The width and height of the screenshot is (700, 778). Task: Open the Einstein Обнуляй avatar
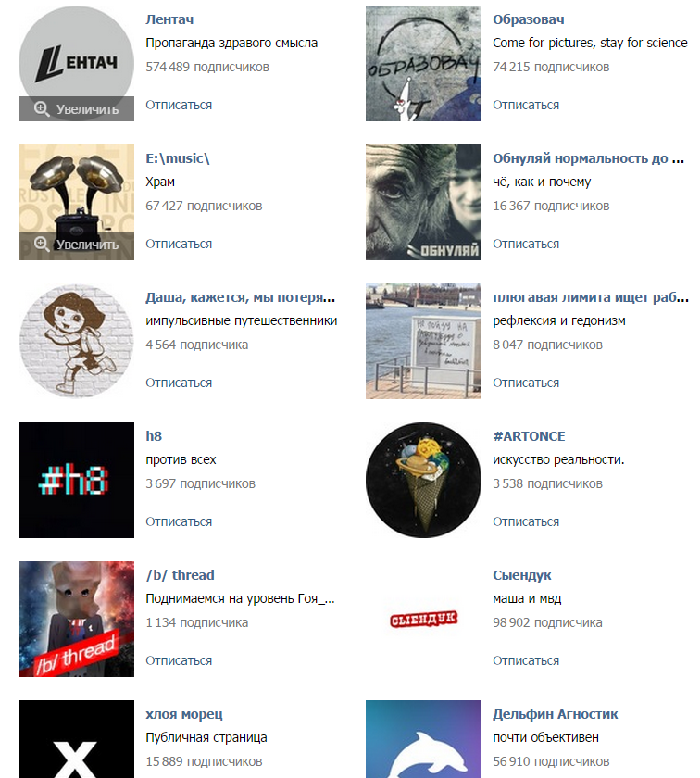click(x=423, y=202)
